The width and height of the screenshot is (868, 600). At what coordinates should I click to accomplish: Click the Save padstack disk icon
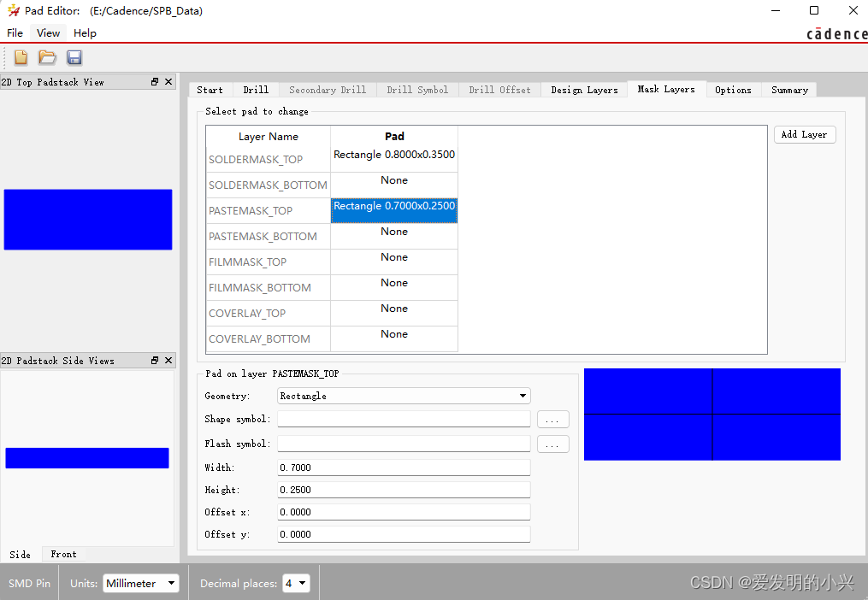tap(74, 57)
